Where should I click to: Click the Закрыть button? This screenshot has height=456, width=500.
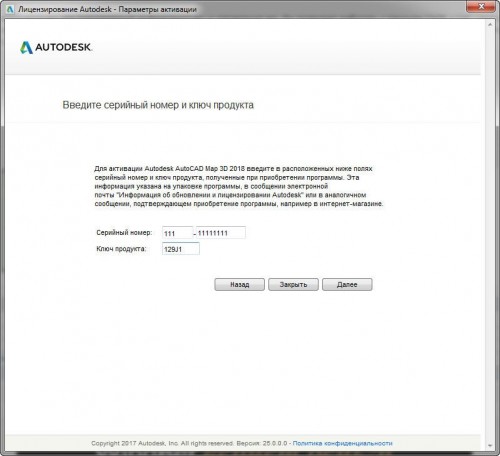pyautogui.click(x=293, y=284)
